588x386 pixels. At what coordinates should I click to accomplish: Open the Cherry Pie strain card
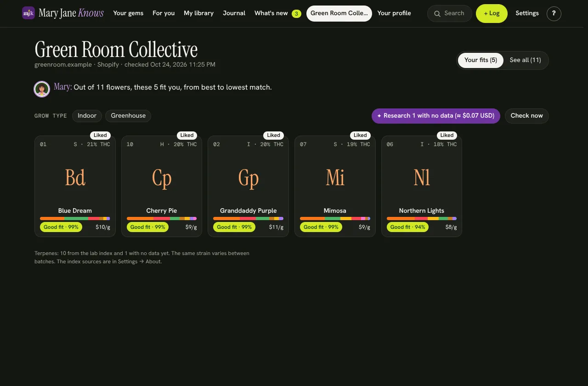click(x=162, y=186)
